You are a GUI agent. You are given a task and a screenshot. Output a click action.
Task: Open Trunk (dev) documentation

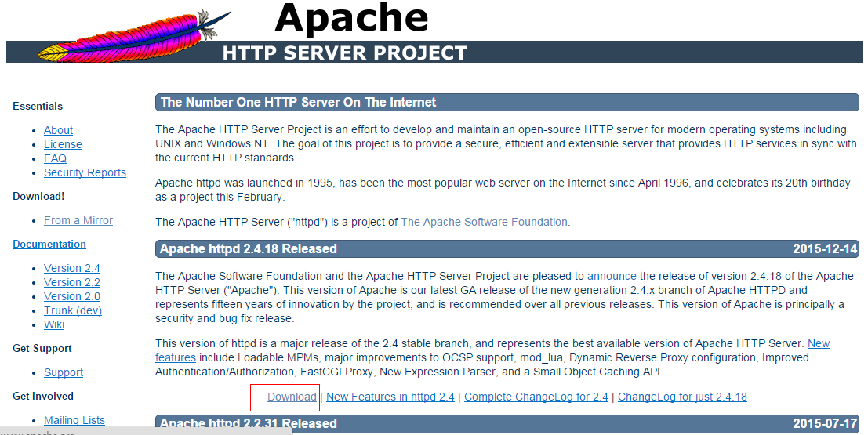(x=73, y=310)
